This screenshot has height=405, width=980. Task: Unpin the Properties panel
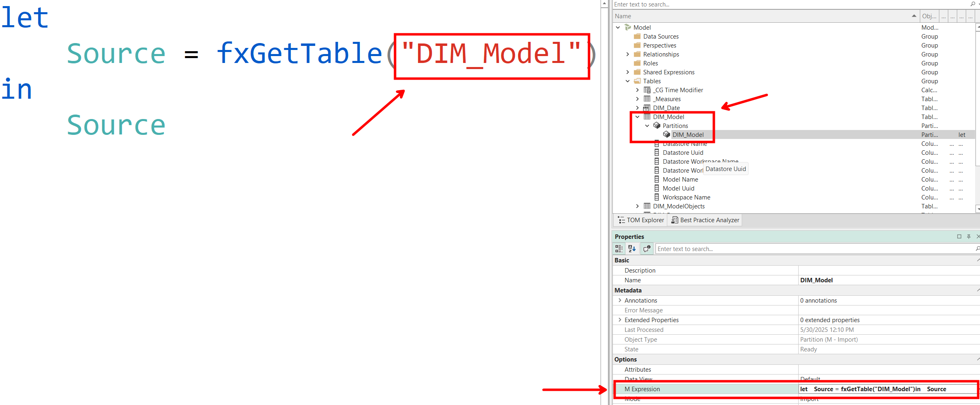pos(969,236)
